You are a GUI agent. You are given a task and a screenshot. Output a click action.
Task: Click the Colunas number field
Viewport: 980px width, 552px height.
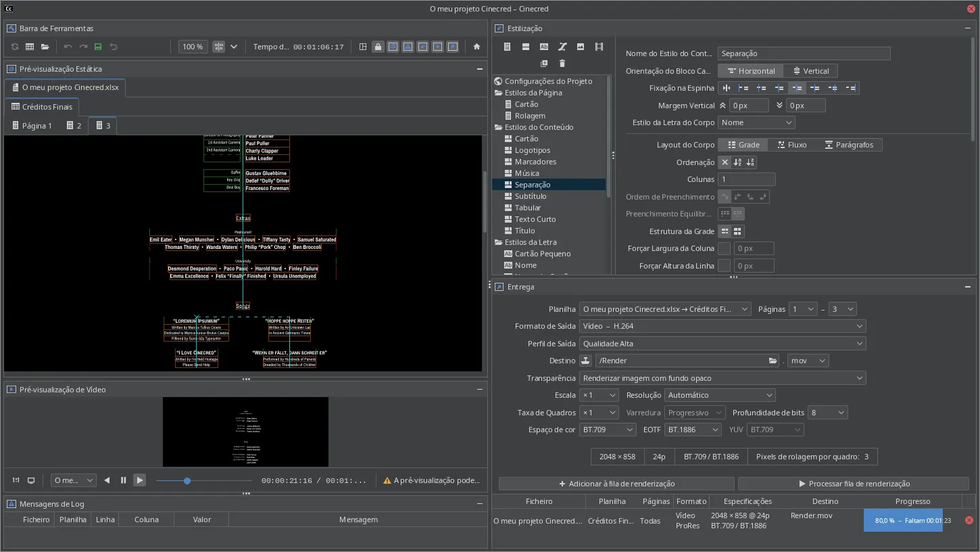747,180
